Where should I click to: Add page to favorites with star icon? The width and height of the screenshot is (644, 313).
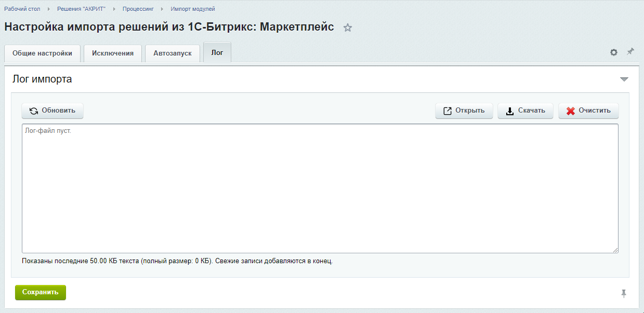click(x=348, y=28)
